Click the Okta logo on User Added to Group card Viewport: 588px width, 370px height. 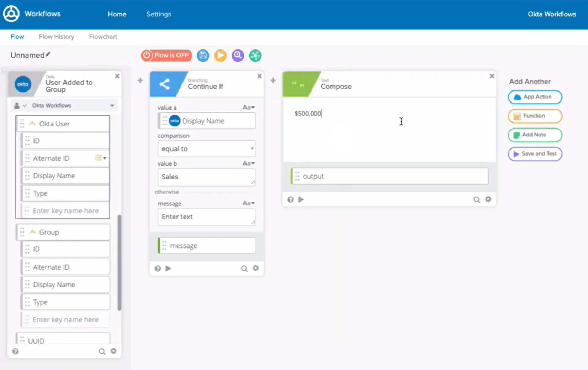[x=23, y=84]
